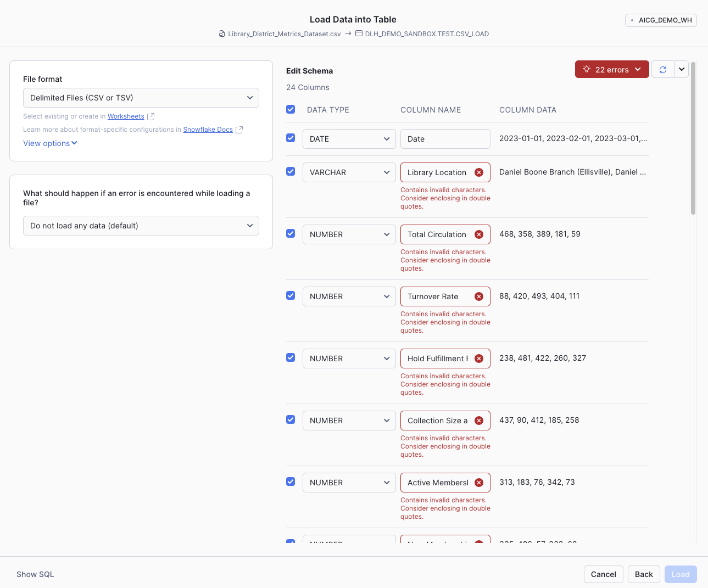Click error icon in Hold Fulfillment field
Screen dimensions: 708x588
pyautogui.click(x=479, y=359)
